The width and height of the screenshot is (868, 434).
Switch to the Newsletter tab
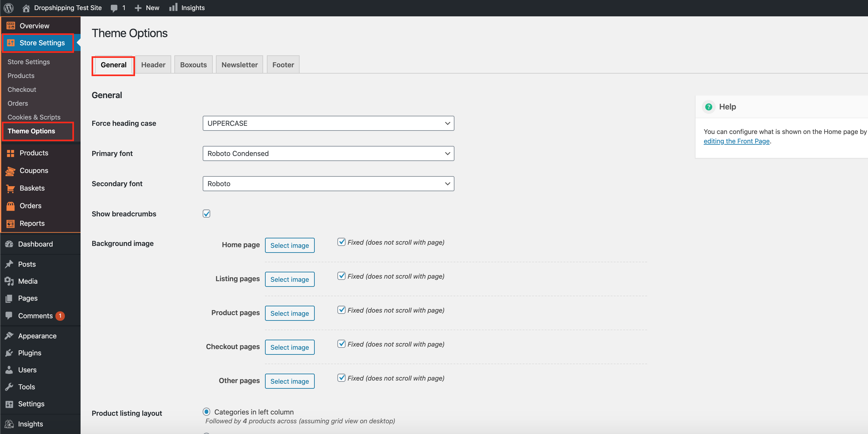point(239,65)
